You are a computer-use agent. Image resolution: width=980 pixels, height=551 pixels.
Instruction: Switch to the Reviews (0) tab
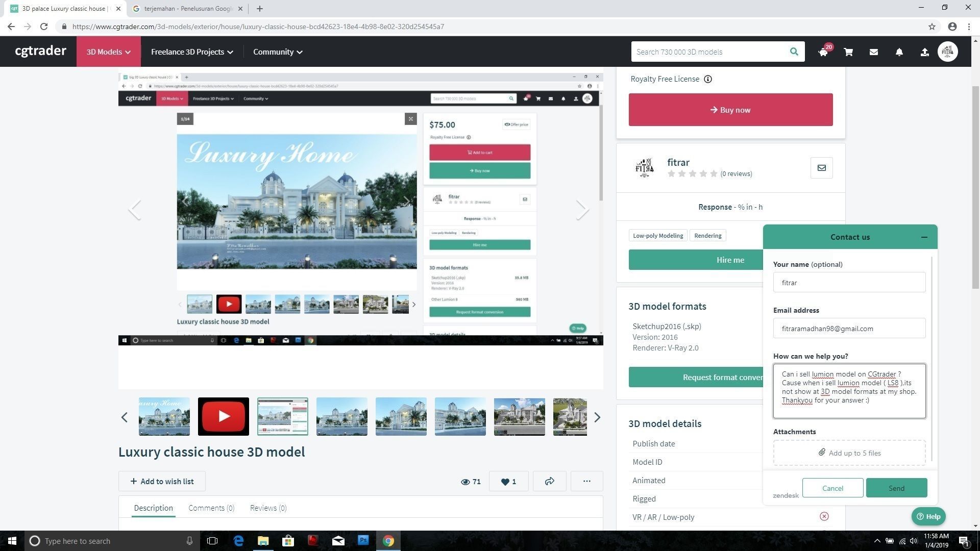coord(268,508)
